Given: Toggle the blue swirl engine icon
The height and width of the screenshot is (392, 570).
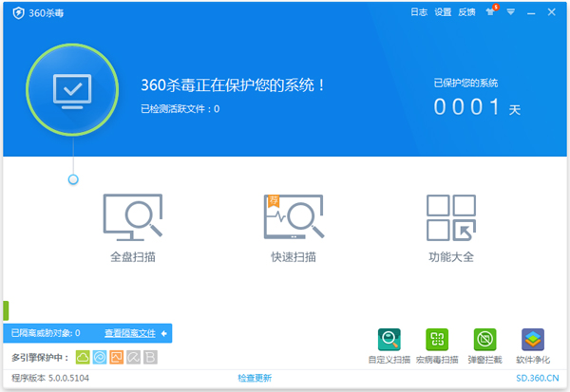Looking at the screenshot, I should [100, 358].
